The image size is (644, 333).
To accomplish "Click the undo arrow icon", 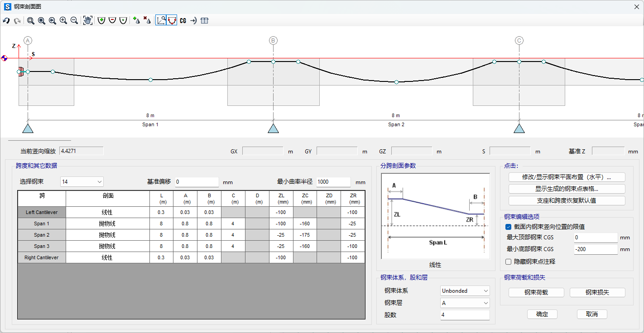I will tap(6, 21).
